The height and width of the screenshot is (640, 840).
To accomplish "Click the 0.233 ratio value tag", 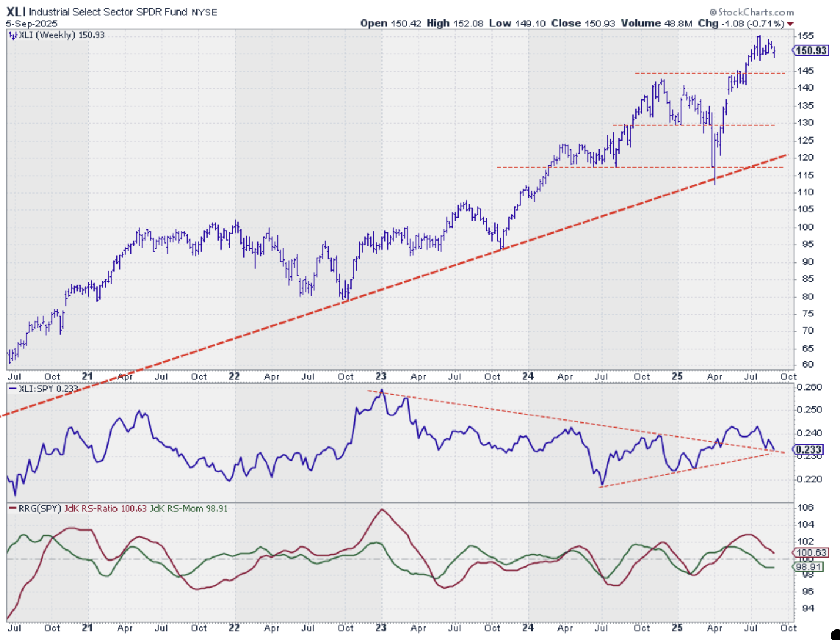I will tap(809, 450).
